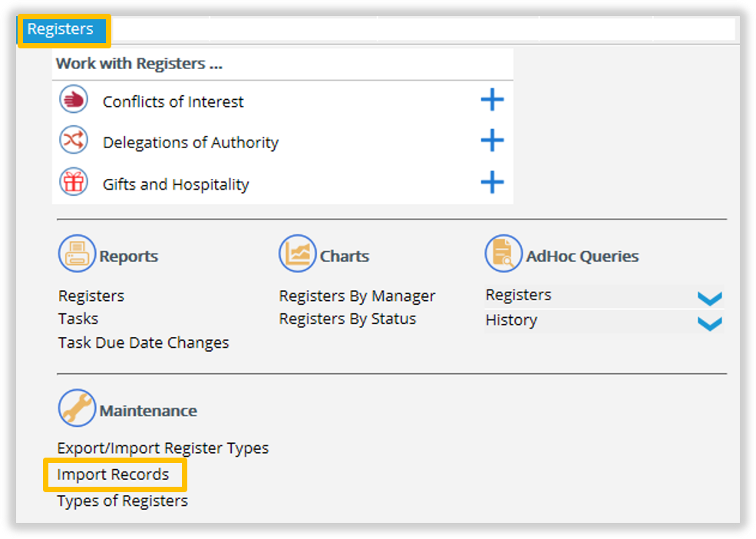Expand the History AdHoc query chevron
Image resolution: width=756 pixels, height=539 pixels.
point(710,323)
